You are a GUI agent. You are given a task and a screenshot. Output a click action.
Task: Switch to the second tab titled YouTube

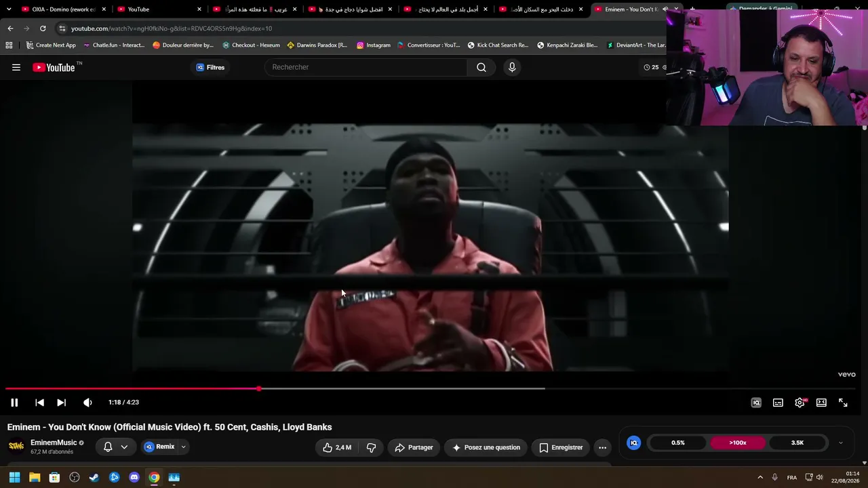[159, 9]
